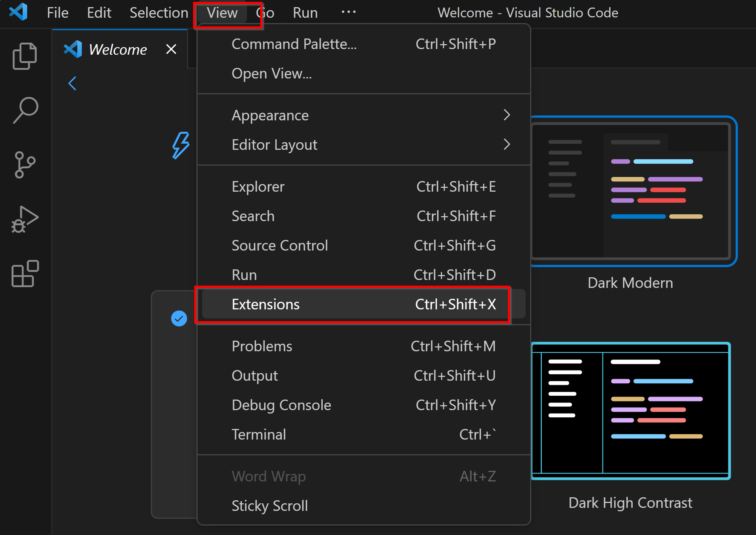The height and width of the screenshot is (535, 756).
Task: Expand the overflow ellipsis menu
Action: point(348,12)
